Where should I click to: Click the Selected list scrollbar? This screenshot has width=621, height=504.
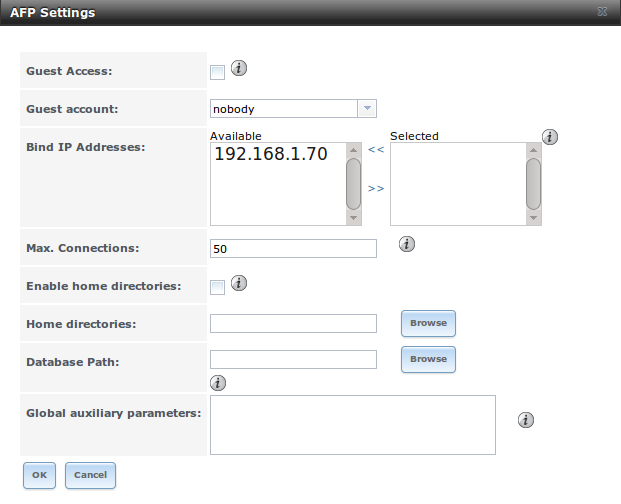533,183
